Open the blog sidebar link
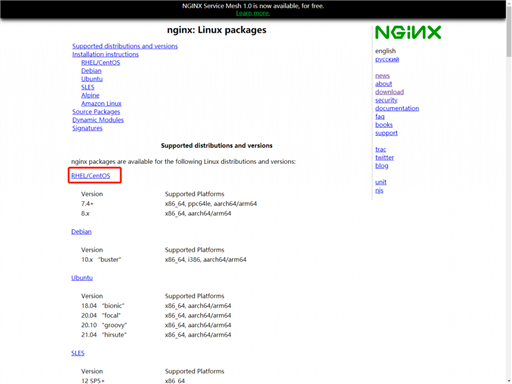 click(x=382, y=166)
